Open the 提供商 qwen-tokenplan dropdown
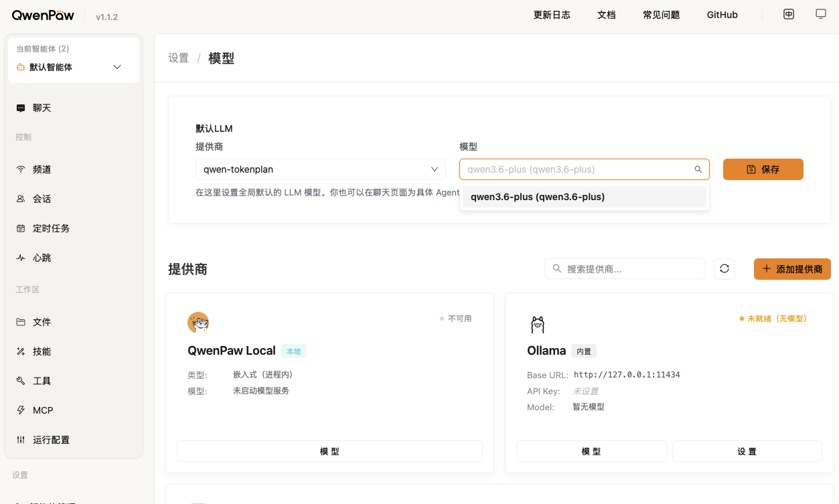 tap(320, 169)
